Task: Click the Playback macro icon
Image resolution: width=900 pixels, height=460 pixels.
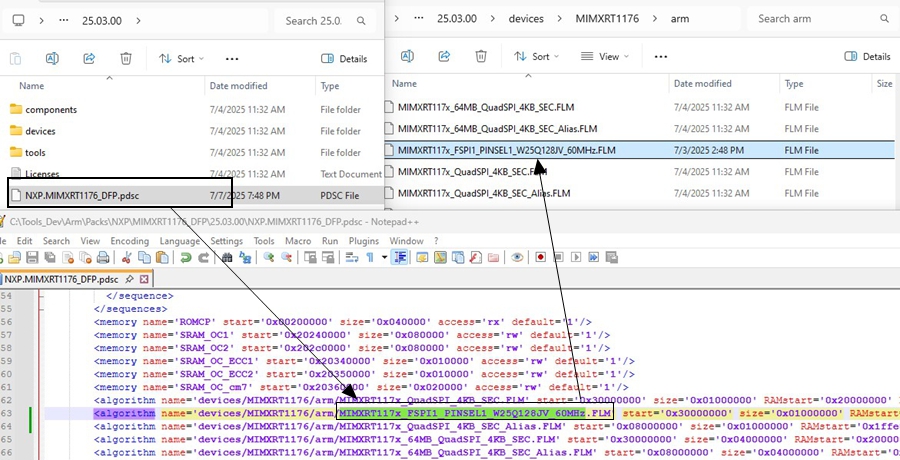Action: (x=576, y=257)
